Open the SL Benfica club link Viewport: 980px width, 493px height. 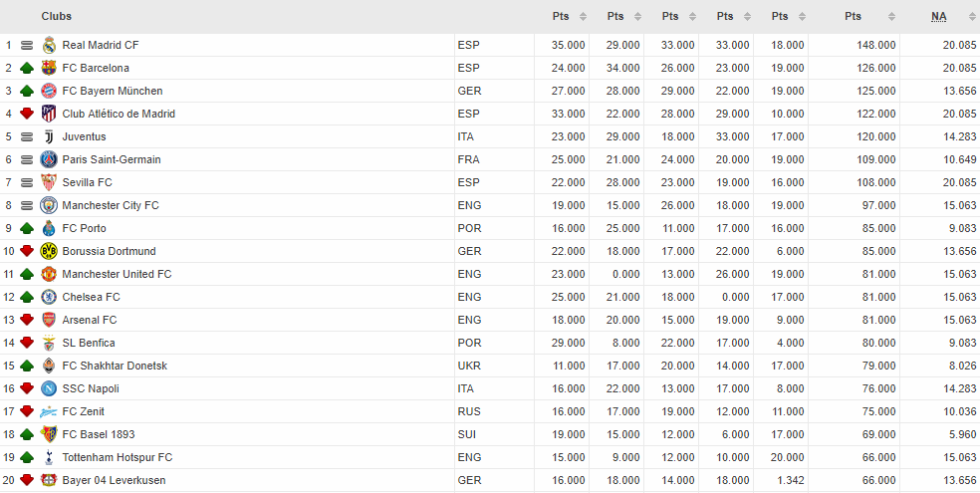click(x=89, y=343)
